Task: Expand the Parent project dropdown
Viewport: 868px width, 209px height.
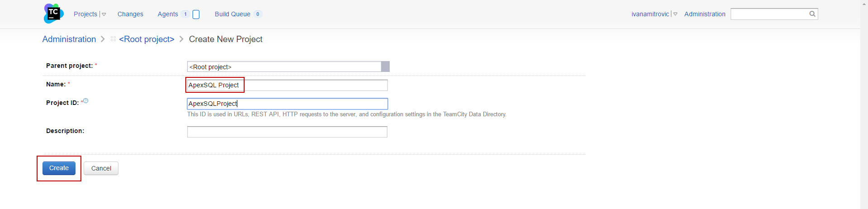Action: tap(385, 66)
